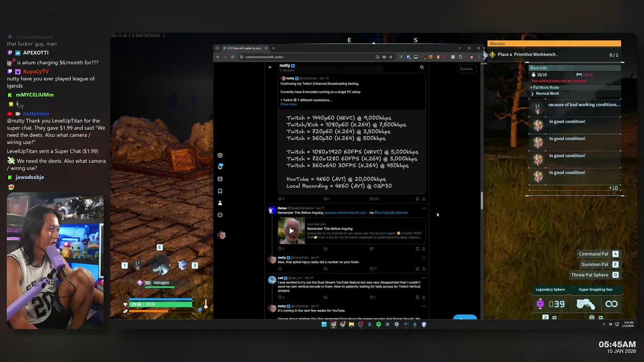Select the Posts with replies browser tab

coord(245,48)
